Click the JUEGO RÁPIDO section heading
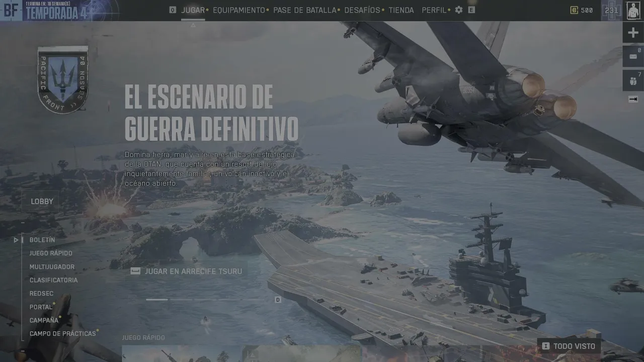This screenshot has width=644, height=362. (x=143, y=337)
